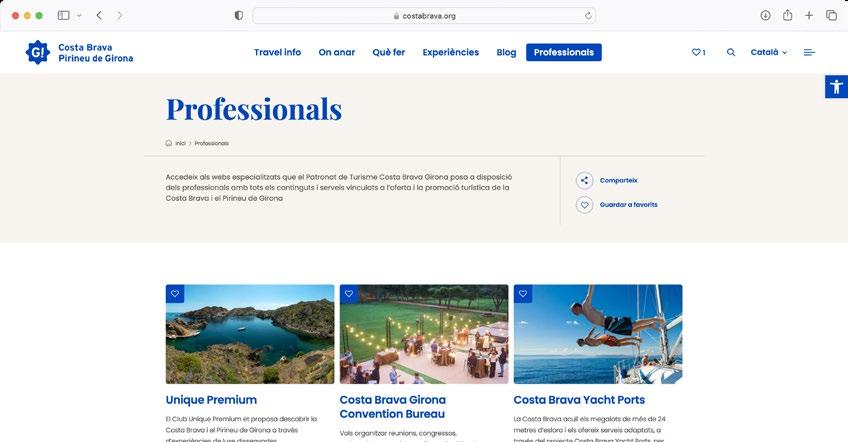848x442 pixels.
Task: Open Safari downloads icon
Action: (x=765, y=15)
